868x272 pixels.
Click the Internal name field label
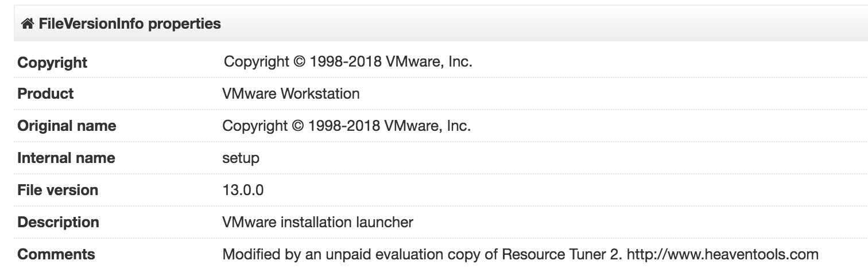click(66, 158)
